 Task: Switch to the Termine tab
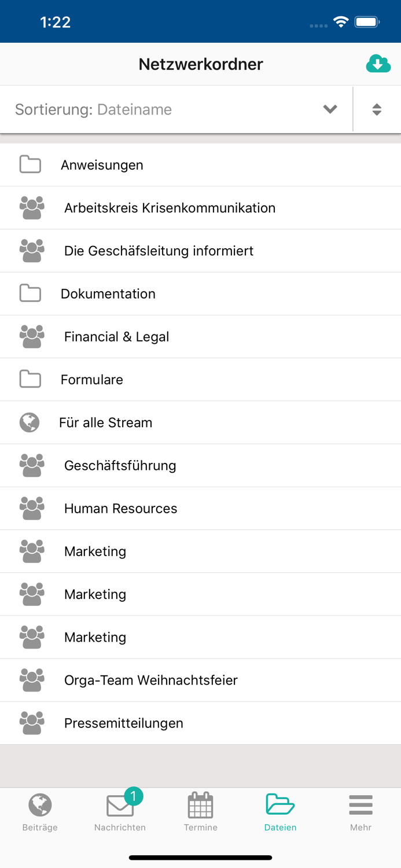tap(200, 810)
